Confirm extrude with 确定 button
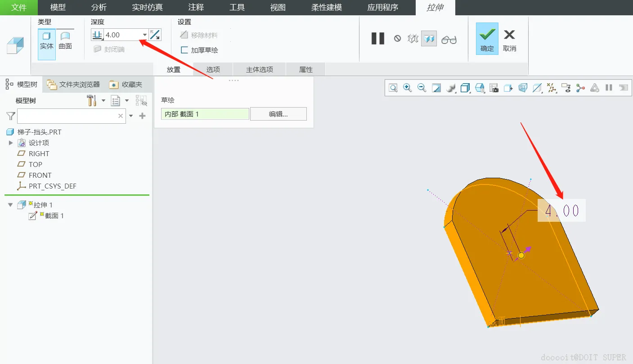Viewport: 633px width, 364px height. (x=487, y=39)
